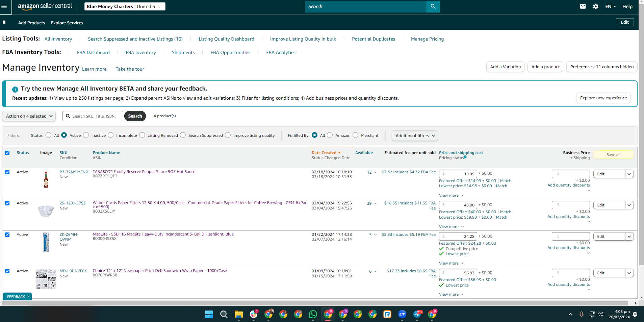Toggle the select-all checkbox in table header
Image resolution: width=644 pixels, height=322 pixels.
(x=7, y=153)
